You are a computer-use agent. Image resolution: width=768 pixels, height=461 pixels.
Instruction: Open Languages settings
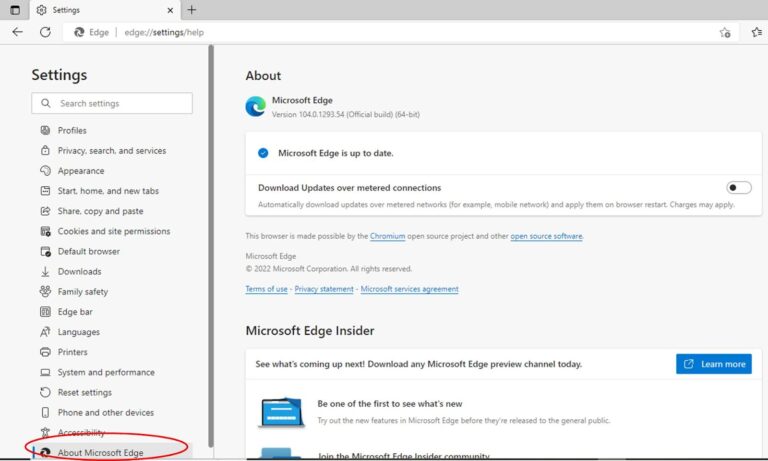coord(78,332)
